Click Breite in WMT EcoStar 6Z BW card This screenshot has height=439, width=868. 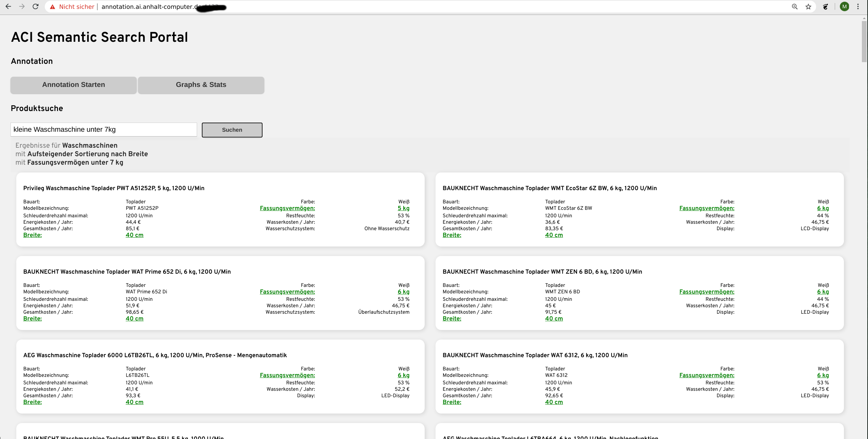click(x=452, y=235)
